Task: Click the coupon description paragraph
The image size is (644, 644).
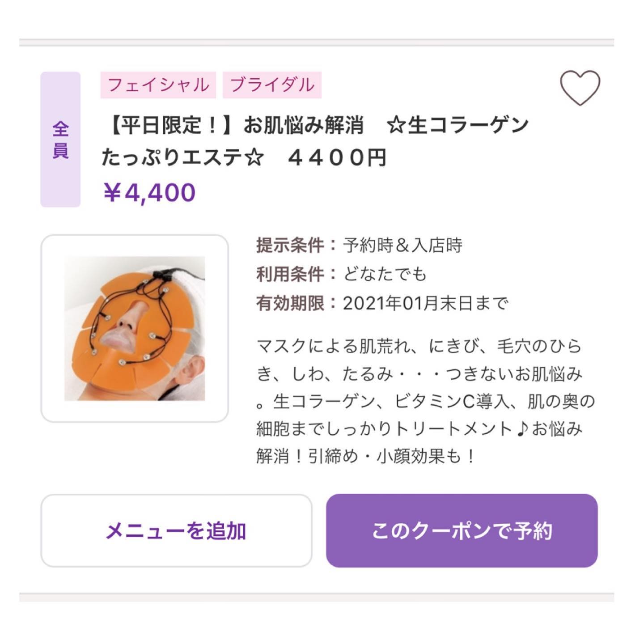Action: point(426,401)
